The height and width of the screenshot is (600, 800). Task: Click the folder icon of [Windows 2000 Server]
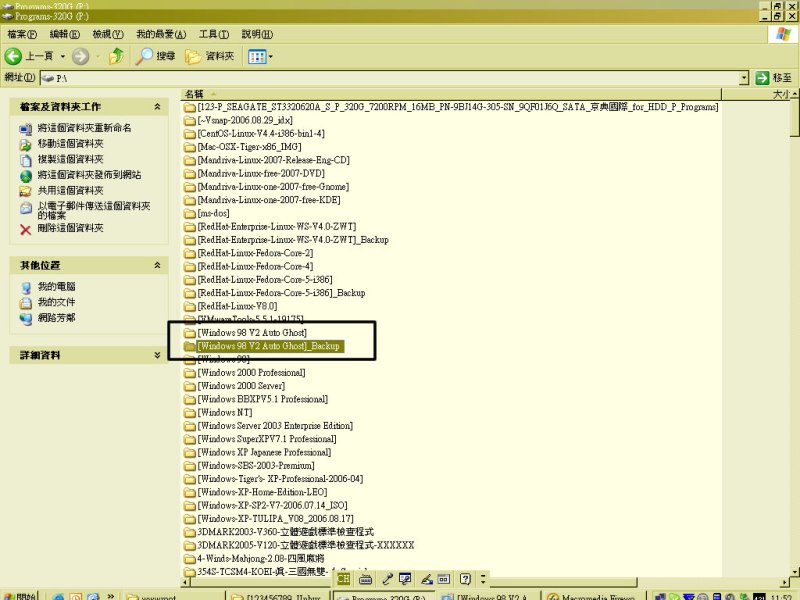point(190,386)
